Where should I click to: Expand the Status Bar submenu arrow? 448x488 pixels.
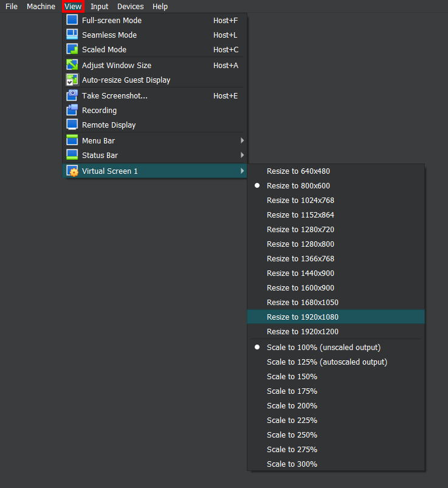[243, 155]
